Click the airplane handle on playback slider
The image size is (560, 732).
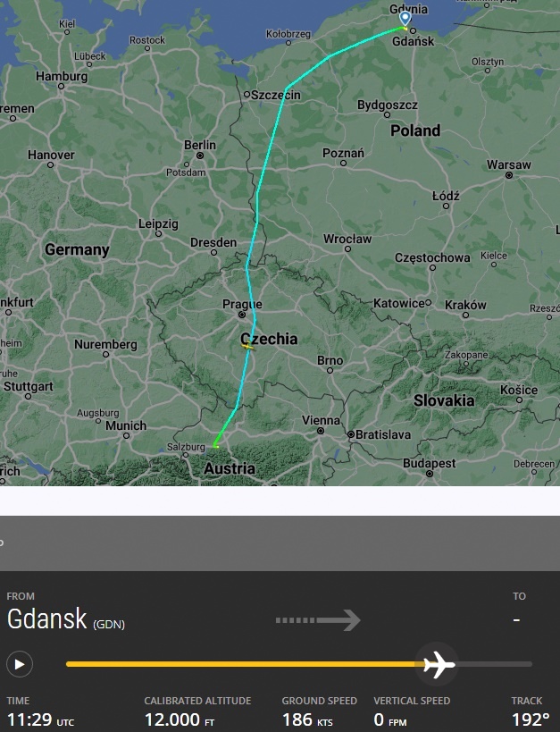pyautogui.click(x=438, y=664)
